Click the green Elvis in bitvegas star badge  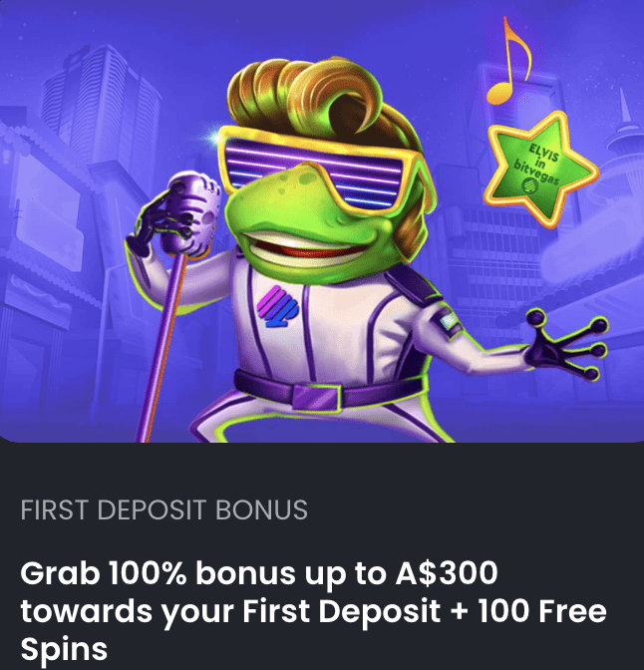pyautogui.click(x=541, y=169)
